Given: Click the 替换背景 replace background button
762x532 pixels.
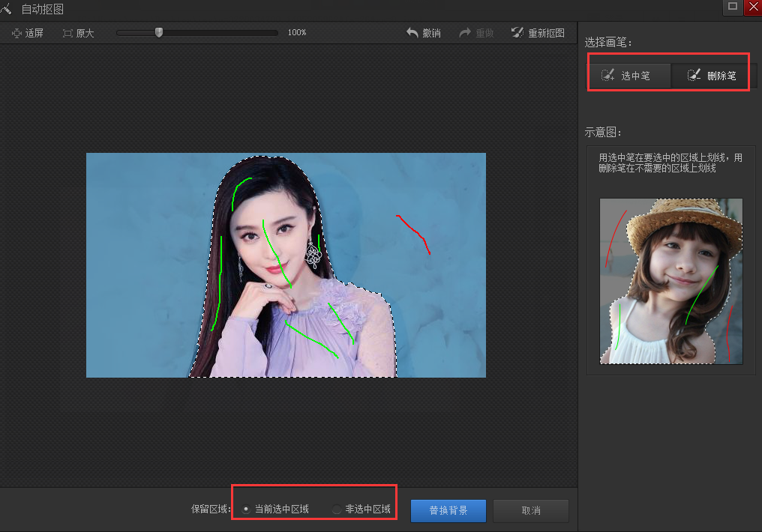Looking at the screenshot, I should tap(448, 510).
